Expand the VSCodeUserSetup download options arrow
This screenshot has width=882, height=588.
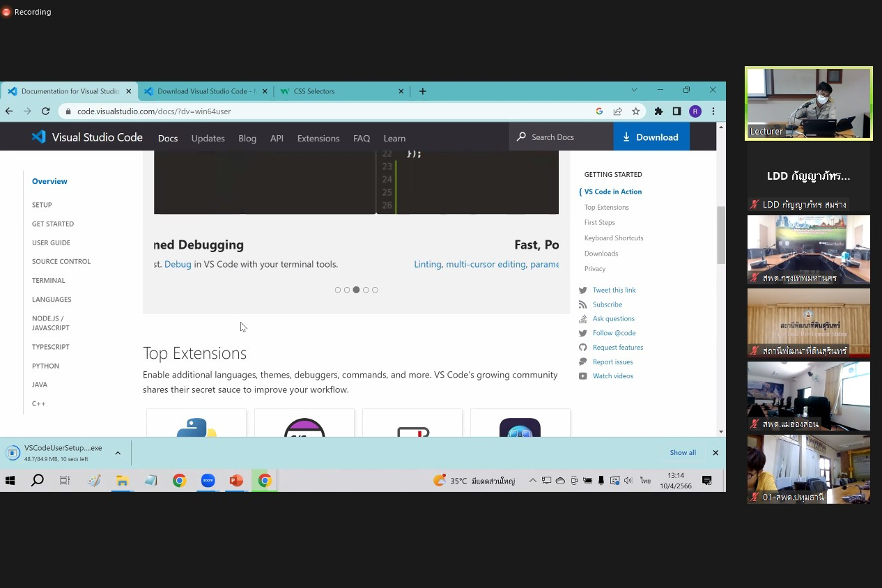[x=118, y=453]
